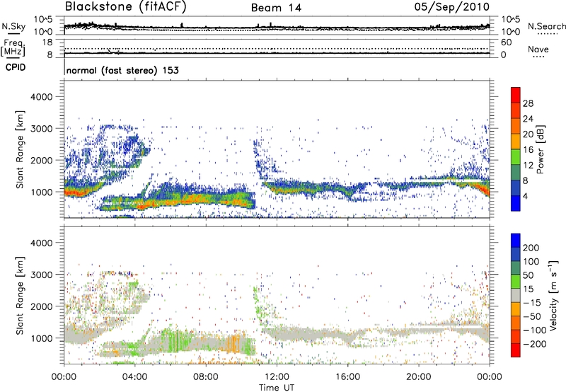Viewport: 566px width, 392px height.
Task: Click the '60' Nave axis tick
Action: pos(507,42)
